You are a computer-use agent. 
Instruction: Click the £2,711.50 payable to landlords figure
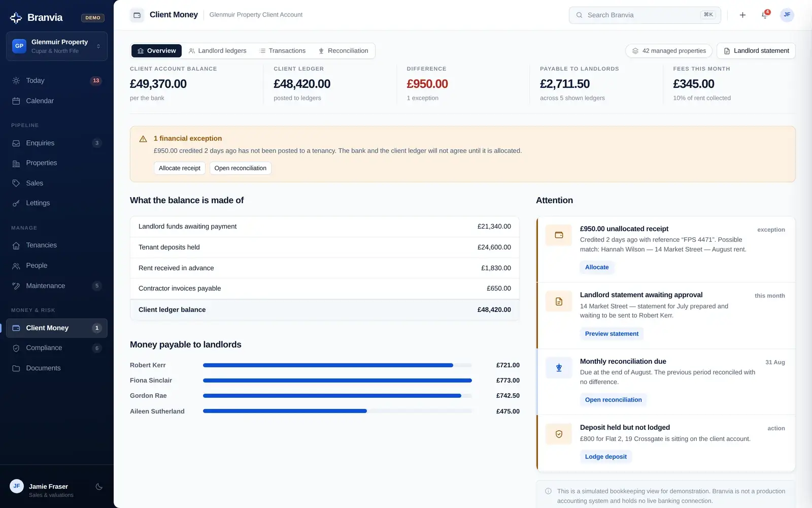pos(565,84)
